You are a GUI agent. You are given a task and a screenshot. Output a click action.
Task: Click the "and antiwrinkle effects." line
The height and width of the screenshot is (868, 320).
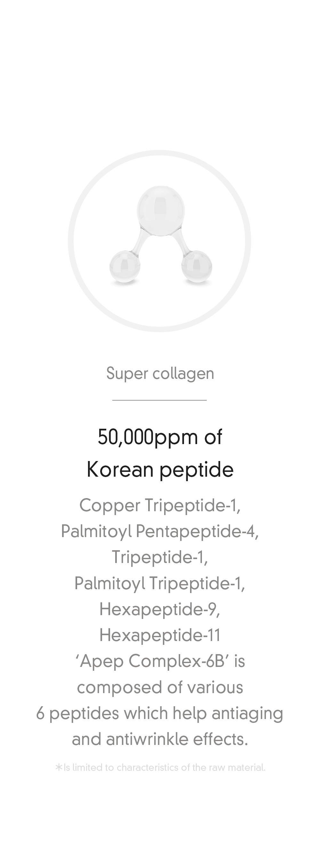[160, 739]
